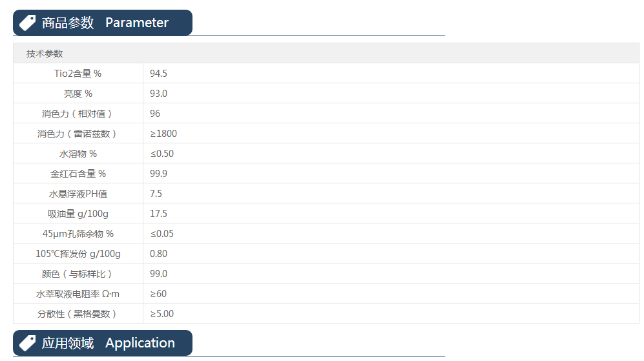This screenshot has height=361, width=644.
Task: Click the tag icon beside 商品参数 Parameter
Action: 27,23
